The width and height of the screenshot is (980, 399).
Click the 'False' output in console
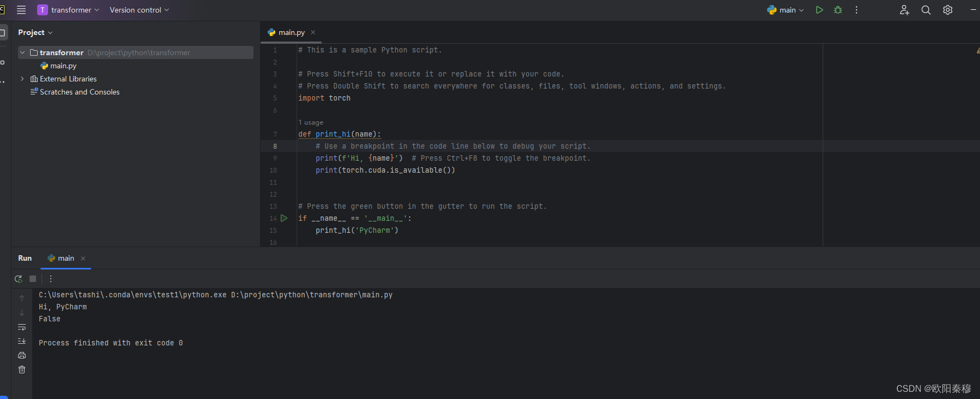pyautogui.click(x=50, y=319)
